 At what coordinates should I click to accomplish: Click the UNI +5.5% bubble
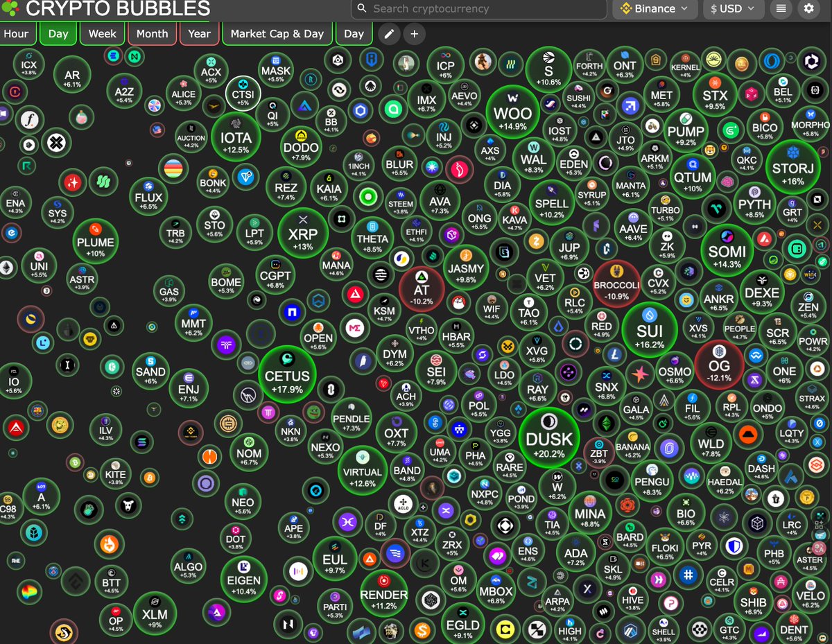(x=39, y=267)
